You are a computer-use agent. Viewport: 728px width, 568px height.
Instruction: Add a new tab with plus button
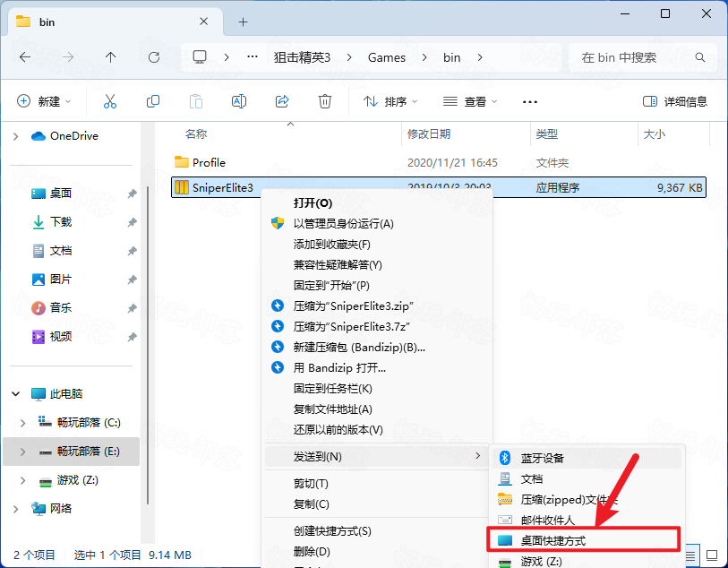click(x=243, y=22)
